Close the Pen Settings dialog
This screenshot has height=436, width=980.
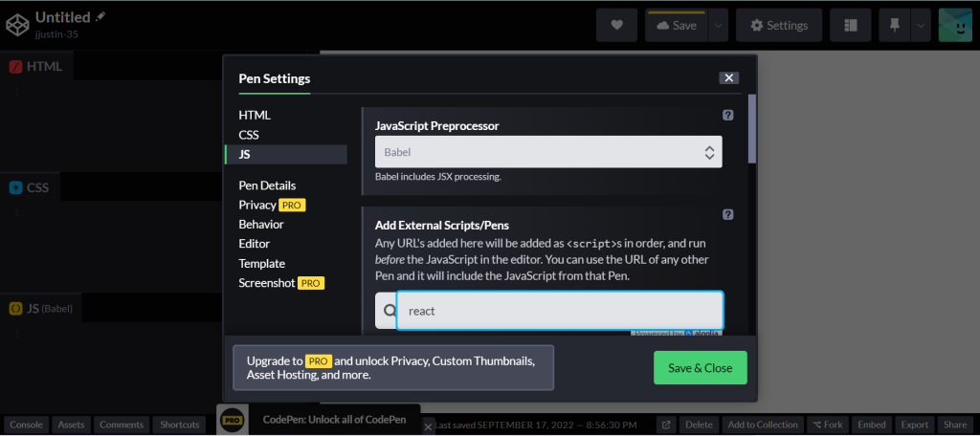coord(728,78)
